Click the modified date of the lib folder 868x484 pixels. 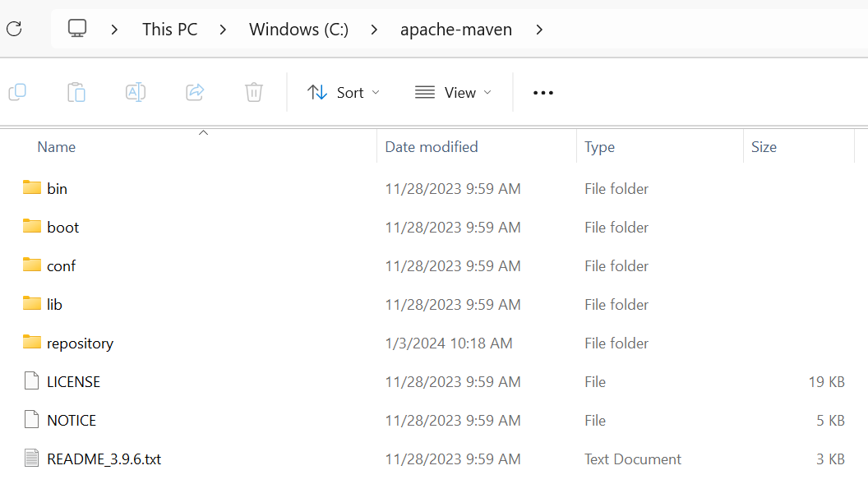(x=453, y=305)
